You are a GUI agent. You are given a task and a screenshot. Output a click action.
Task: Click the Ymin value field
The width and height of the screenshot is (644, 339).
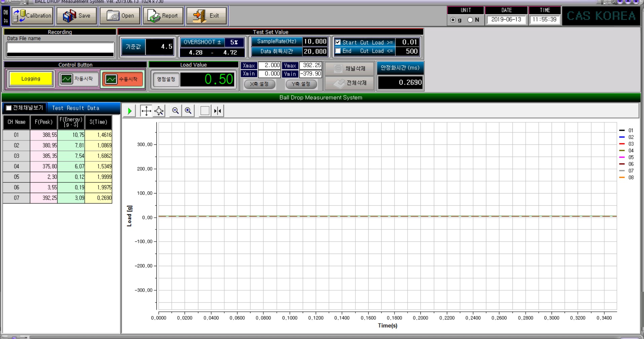[x=310, y=74]
